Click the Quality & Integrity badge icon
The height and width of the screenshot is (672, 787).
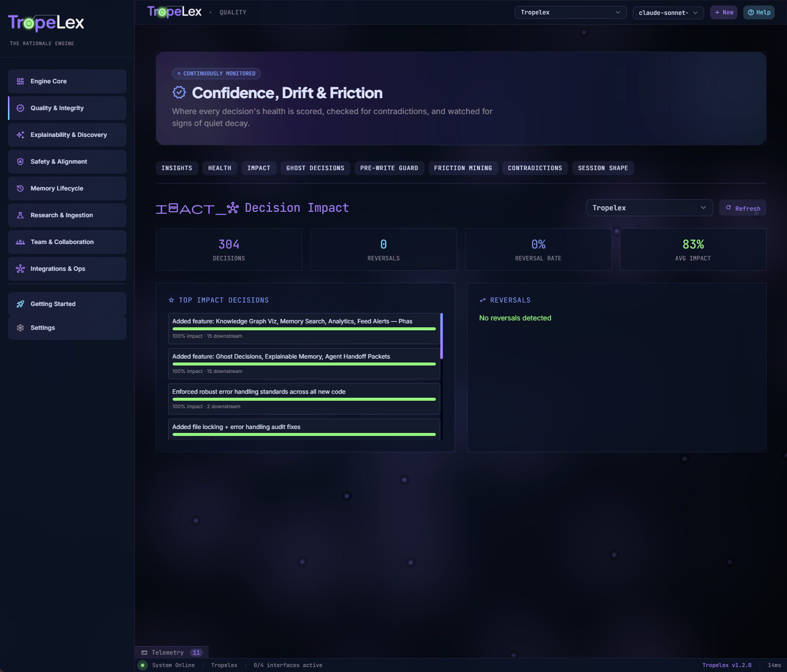tap(20, 108)
